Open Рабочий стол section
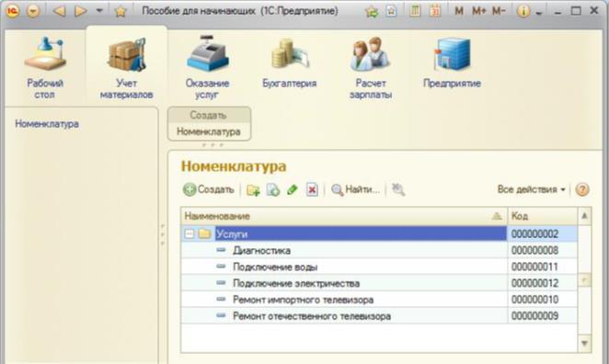 click(x=45, y=68)
